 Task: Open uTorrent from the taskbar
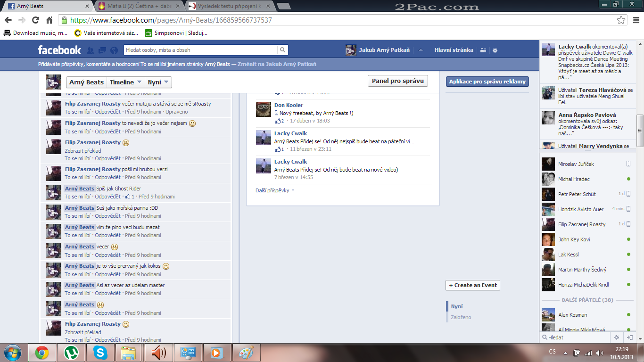click(x=71, y=353)
